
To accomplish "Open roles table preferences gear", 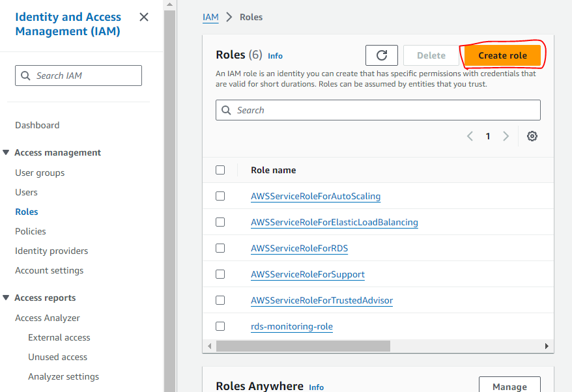I will tap(532, 136).
